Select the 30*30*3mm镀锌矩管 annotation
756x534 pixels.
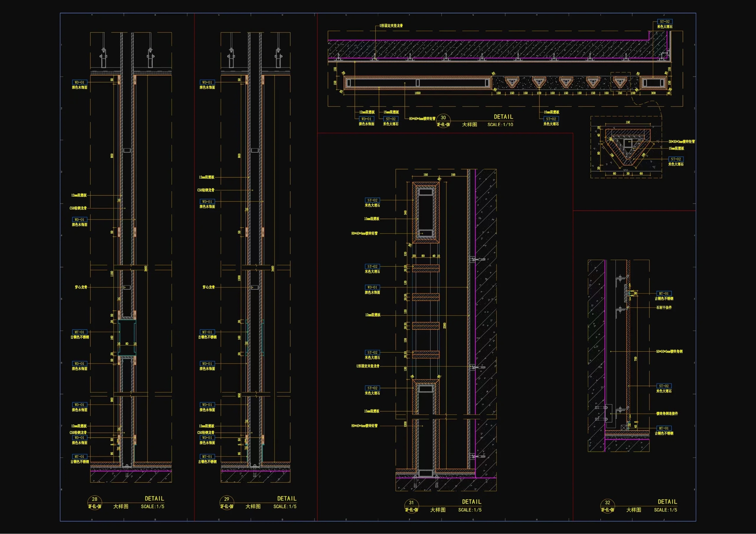pos(681,142)
